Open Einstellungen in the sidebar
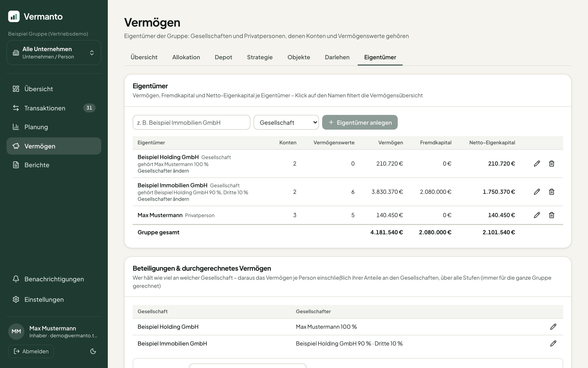This screenshot has height=368, width=588. (54, 299)
